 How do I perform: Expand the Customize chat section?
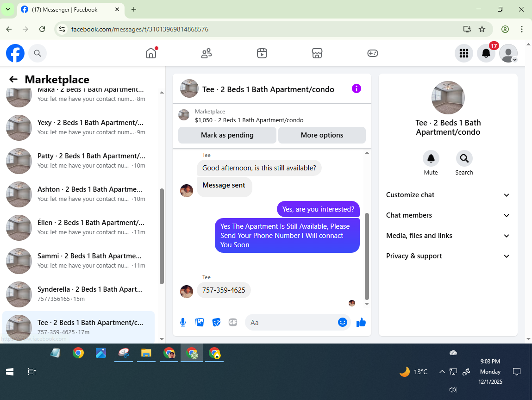coord(448,195)
